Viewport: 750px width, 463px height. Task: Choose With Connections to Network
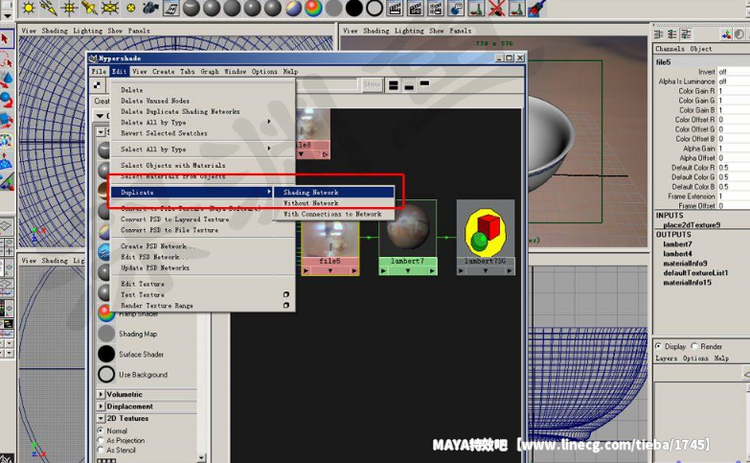tap(334, 214)
